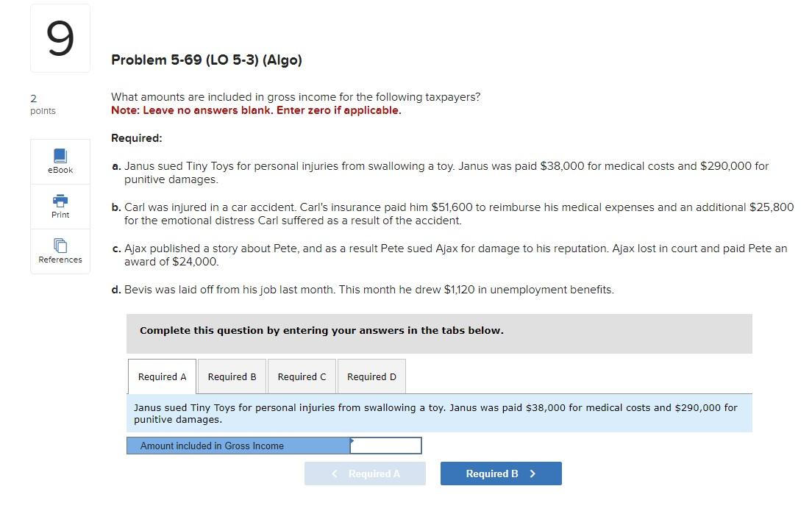Viewport: 812px width, 511px height.
Task: Click the Complete this question instruction banner
Action: point(321,330)
